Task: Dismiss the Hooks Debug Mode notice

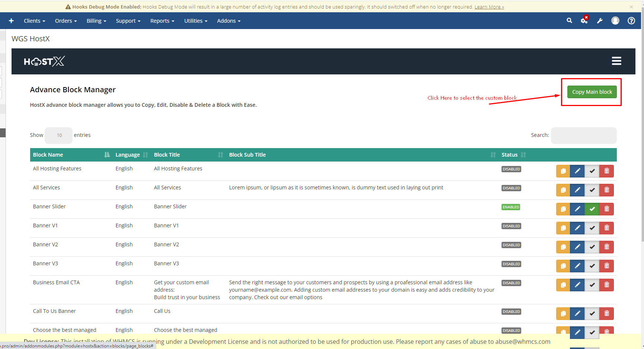Action: click(x=631, y=7)
